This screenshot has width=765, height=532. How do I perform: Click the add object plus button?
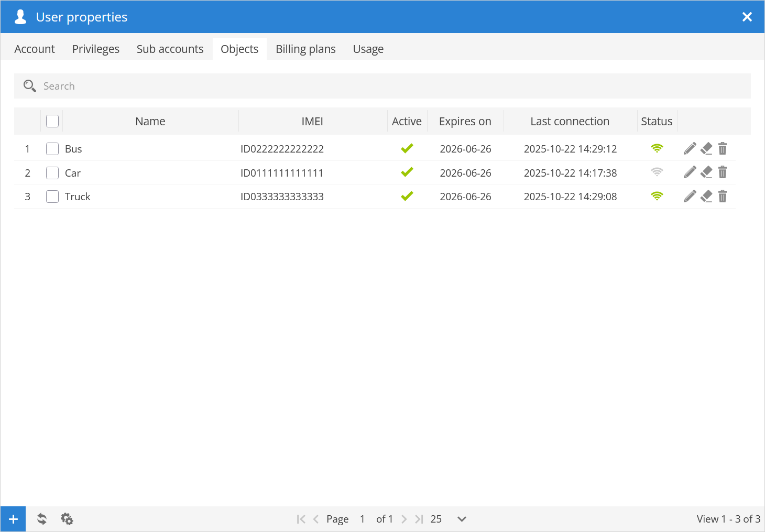coord(13,519)
